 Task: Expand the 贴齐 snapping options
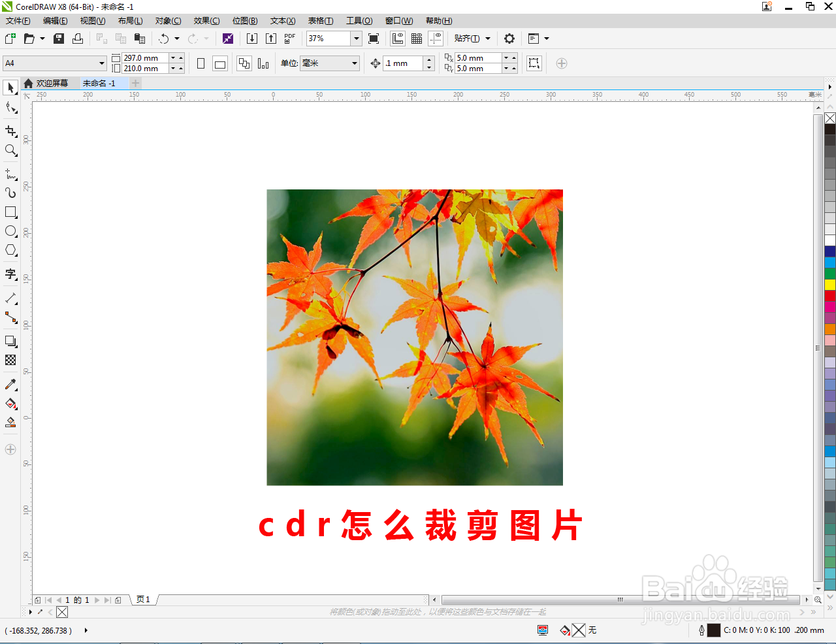click(487, 39)
